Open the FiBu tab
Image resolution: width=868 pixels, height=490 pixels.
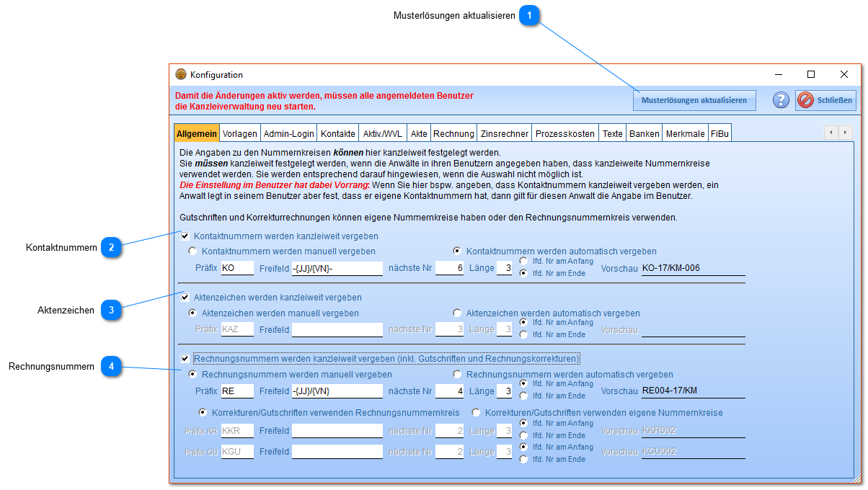click(x=719, y=133)
